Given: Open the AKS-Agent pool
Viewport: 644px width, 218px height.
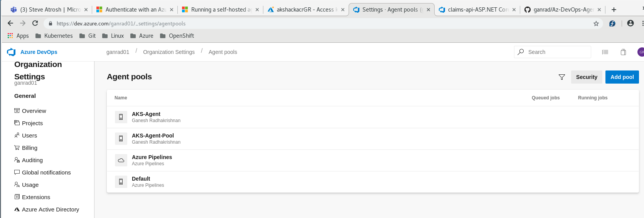Looking at the screenshot, I should (x=373, y=117).
